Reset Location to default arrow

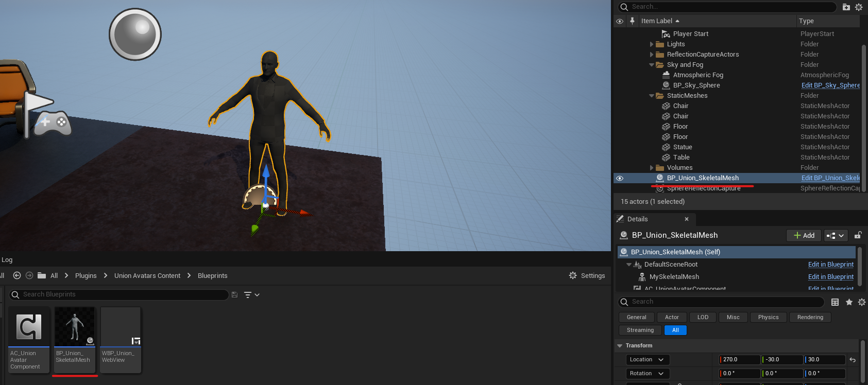(853, 360)
